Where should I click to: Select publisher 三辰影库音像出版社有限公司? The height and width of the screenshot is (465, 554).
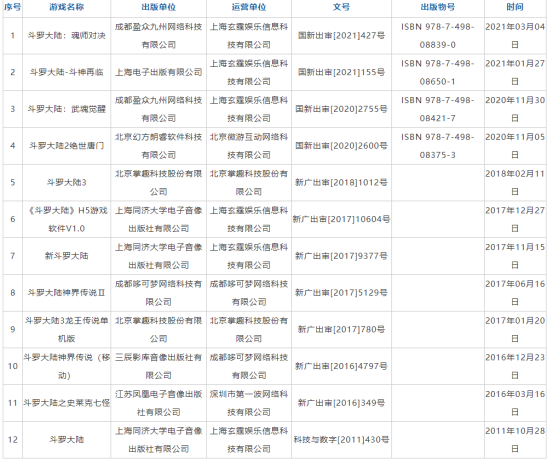click(158, 366)
